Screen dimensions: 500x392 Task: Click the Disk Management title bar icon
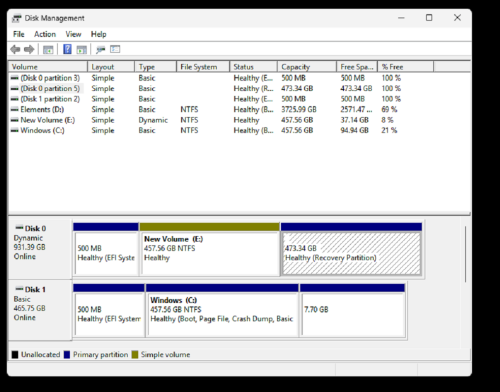pos(16,18)
